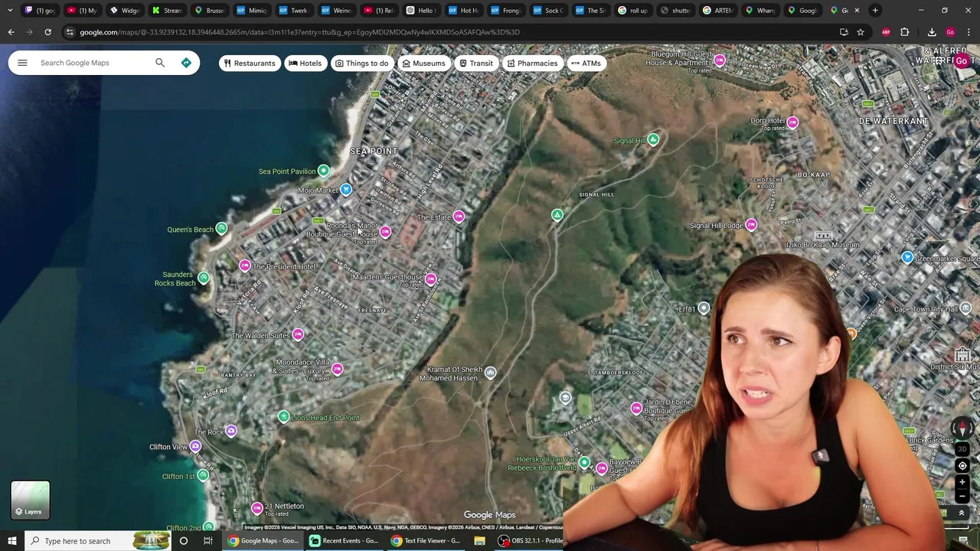The height and width of the screenshot is (551, 980).
Task: Select The Rock hotel pin
Action: [231, 432]
